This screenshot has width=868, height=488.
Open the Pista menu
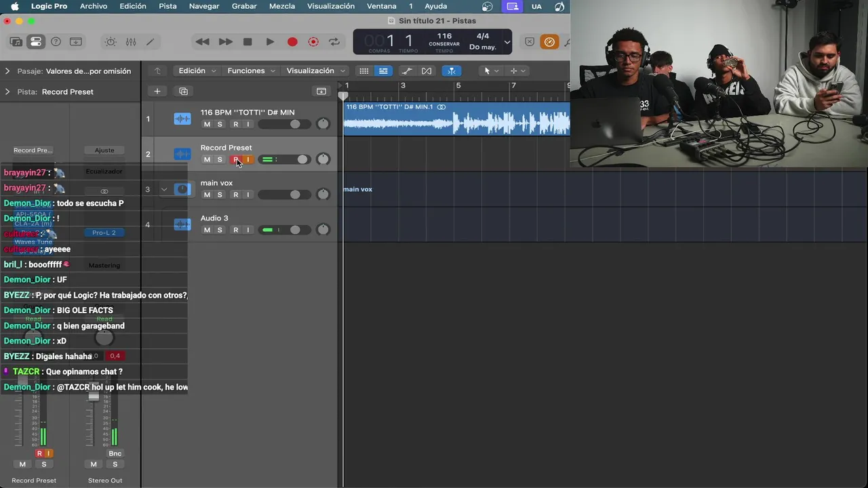(x=167, y=6)
